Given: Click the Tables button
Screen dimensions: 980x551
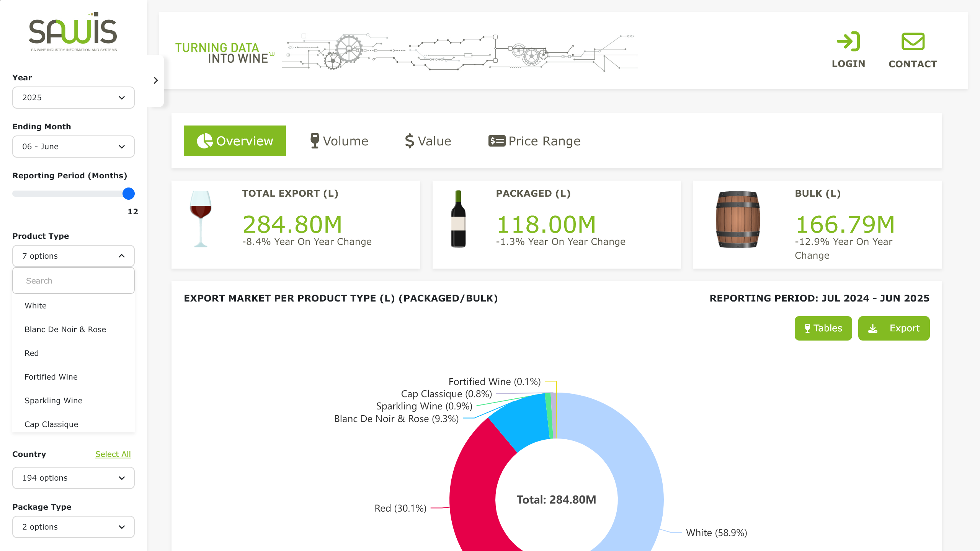Looking at the screenshot, I should (x=823, y=328).
